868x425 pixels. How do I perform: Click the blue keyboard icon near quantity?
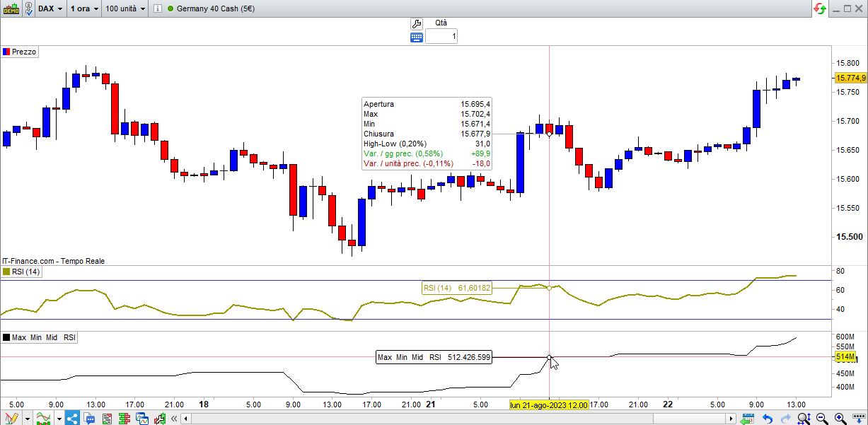tap(416, 36)
